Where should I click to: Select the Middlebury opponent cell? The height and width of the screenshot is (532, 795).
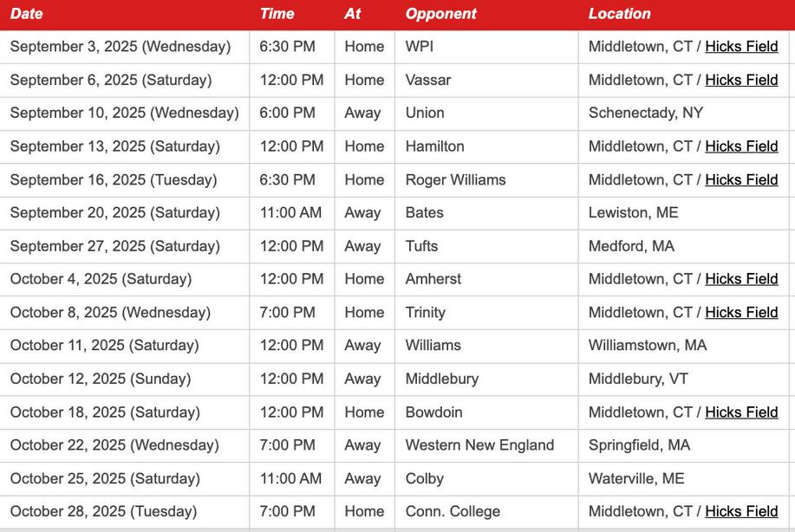click(x=486, y=379)
